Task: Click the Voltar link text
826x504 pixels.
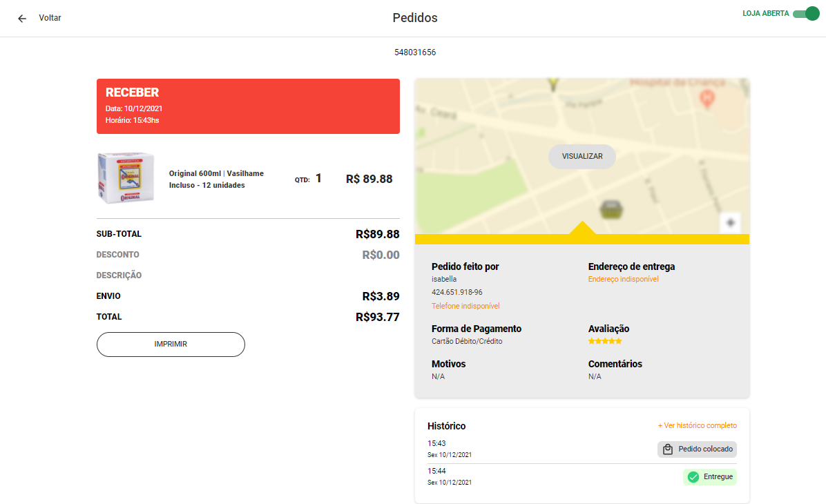Action: click(x=50, y=18)
